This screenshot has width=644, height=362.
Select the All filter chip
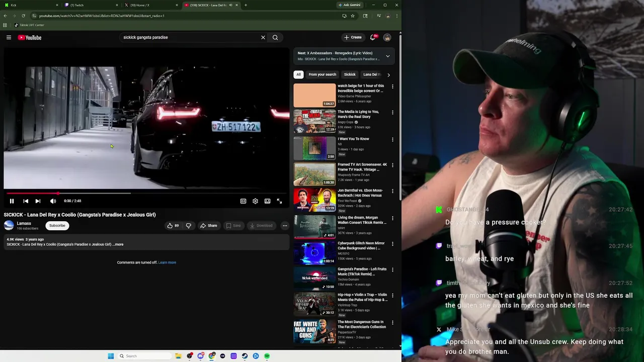click(x=298, y=74)
